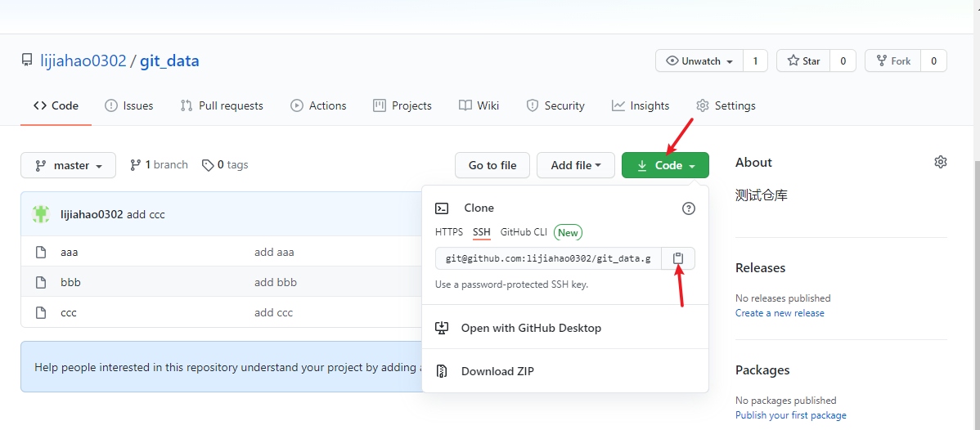View the Insights tab
This screenshot has width=980, height=430.
click(x=641, y=105)
